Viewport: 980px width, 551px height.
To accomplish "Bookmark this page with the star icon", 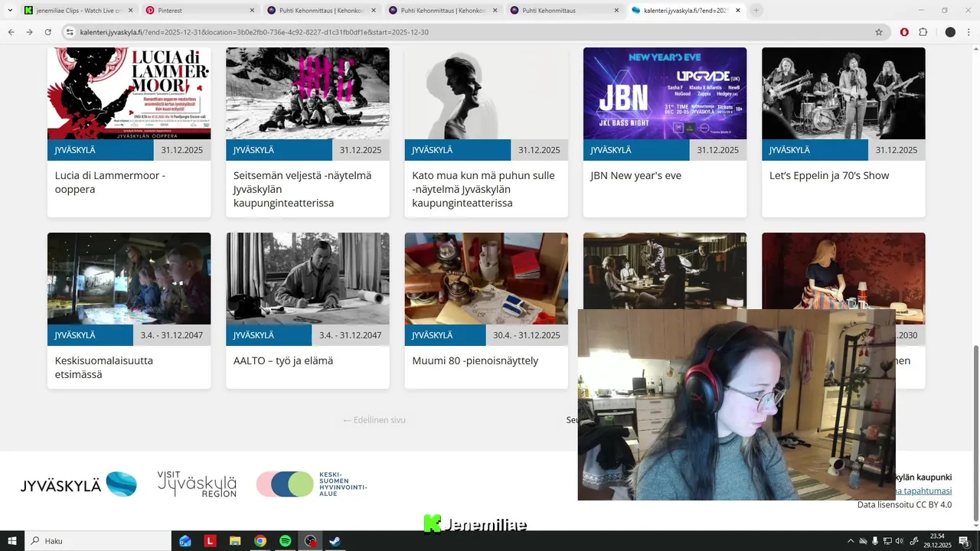I will [879, 32].
